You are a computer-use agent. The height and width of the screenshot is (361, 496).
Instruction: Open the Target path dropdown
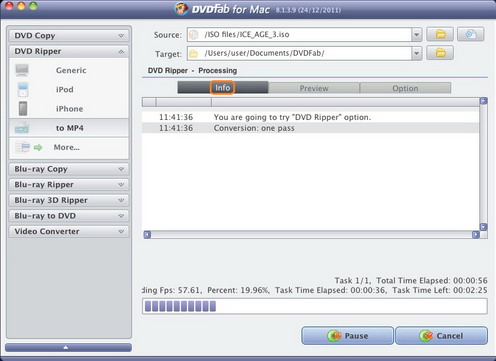click(416, 53)
